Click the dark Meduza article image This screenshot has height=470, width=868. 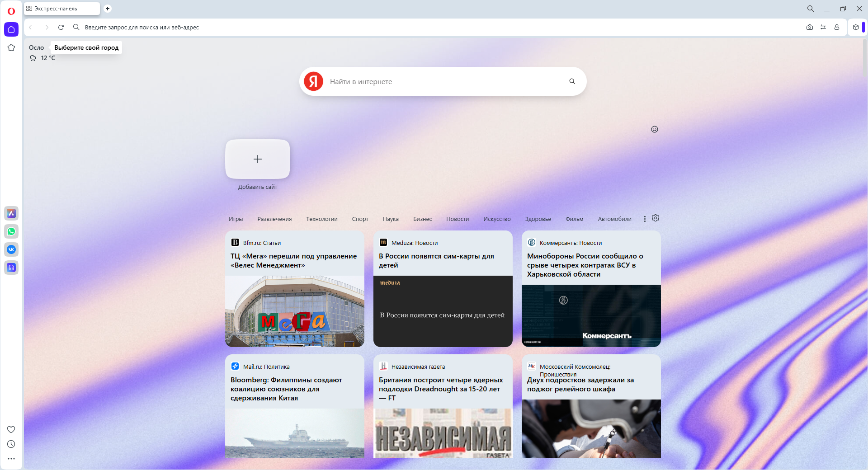tap(443, 311)
